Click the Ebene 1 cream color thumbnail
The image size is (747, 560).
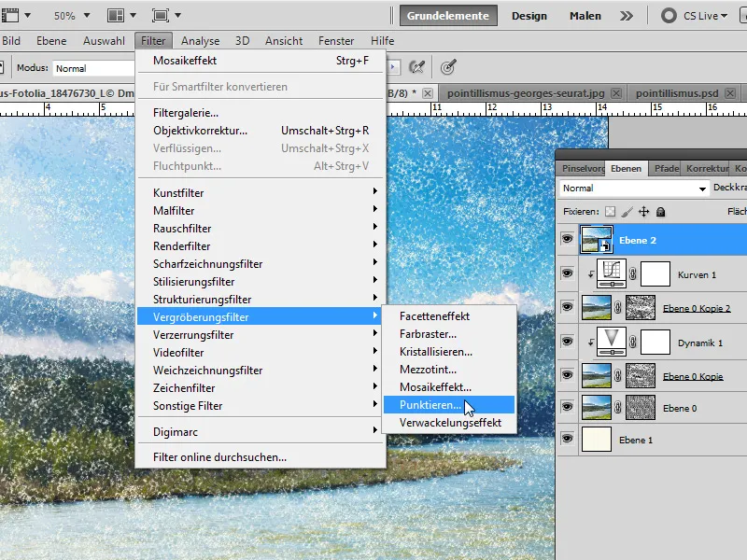[x=597, y=439]
